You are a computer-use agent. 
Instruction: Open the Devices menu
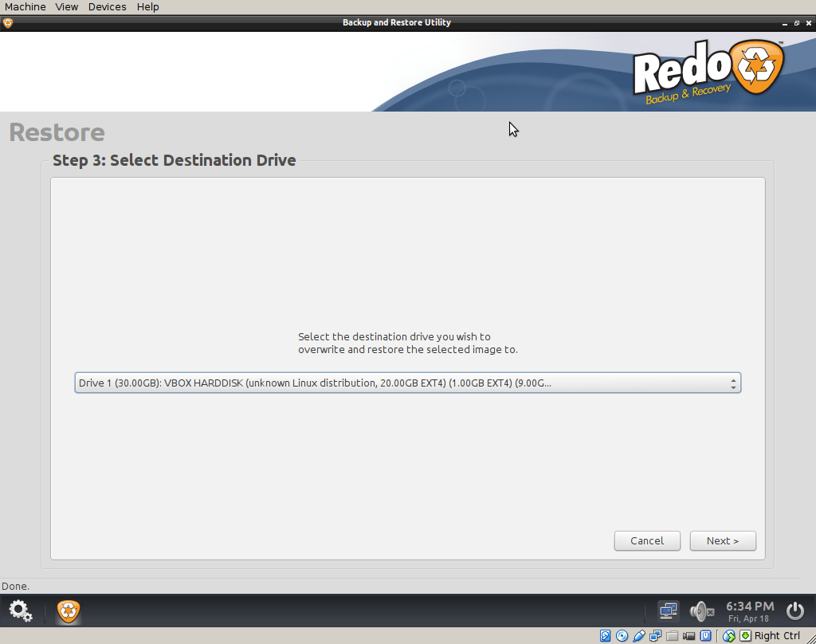tap(107, 6)
